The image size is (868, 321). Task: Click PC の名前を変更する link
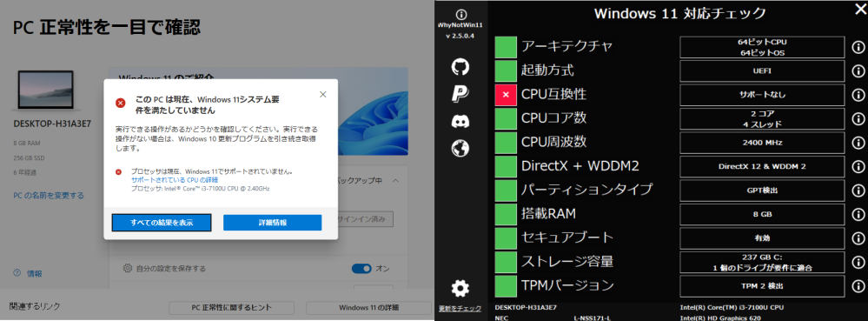[x=49, y=196]
